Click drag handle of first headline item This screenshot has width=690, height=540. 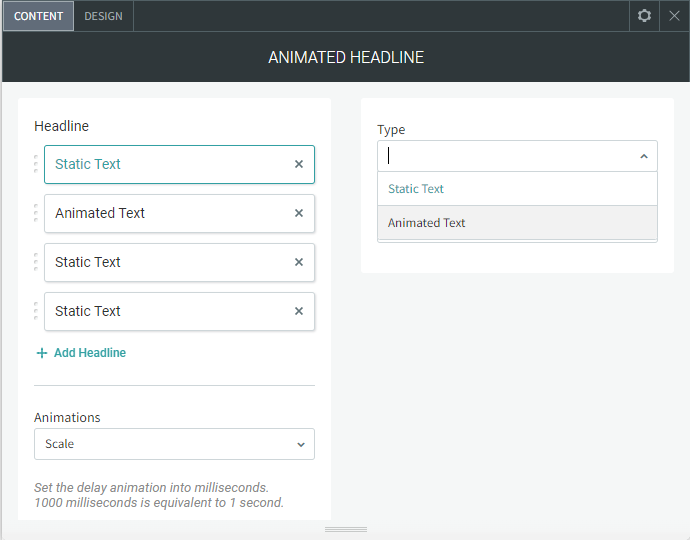pos(36,164)
